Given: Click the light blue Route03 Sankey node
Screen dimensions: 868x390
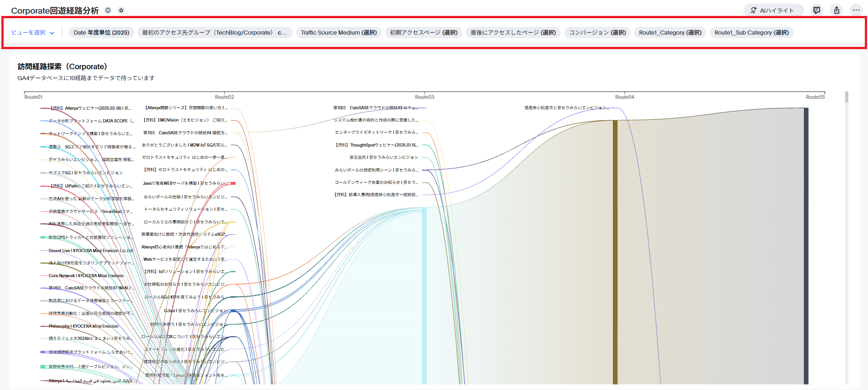Looking at the screenshot, I should [x=424, y=296].
